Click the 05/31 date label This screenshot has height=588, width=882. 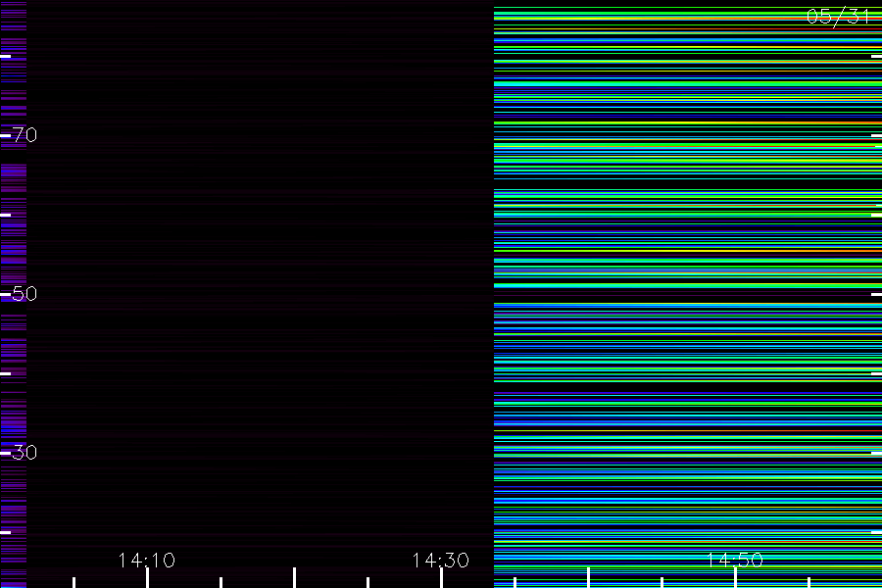click(838, 17)
